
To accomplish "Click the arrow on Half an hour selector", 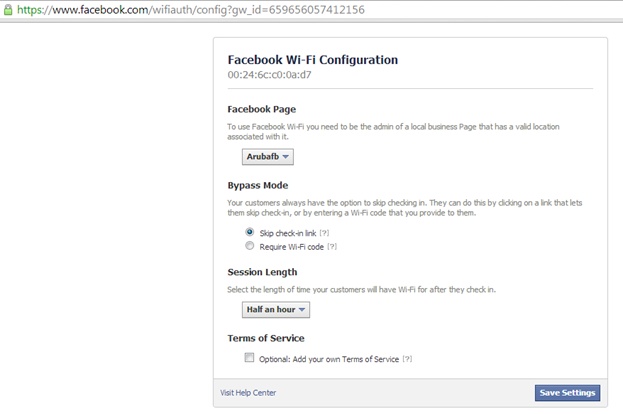I will click(x=302, y=310).
